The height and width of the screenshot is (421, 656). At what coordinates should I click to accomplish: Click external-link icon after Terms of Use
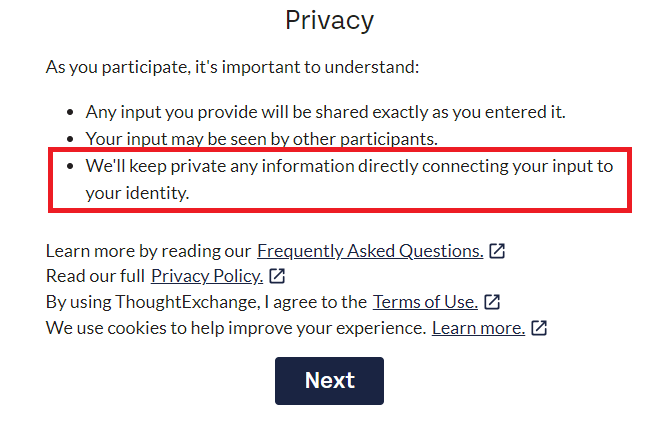click(492, 302)
